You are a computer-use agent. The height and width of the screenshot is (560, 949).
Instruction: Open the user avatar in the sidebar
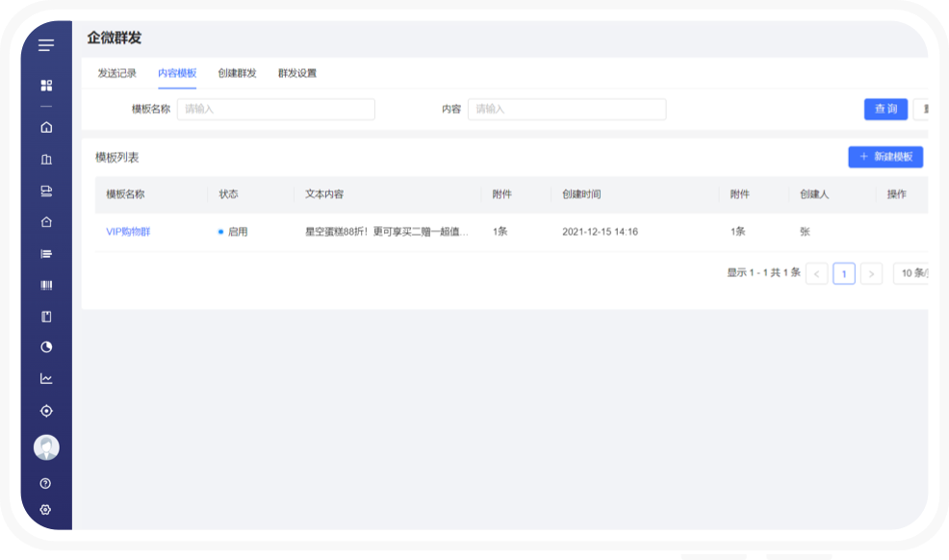tap(46, 447)
